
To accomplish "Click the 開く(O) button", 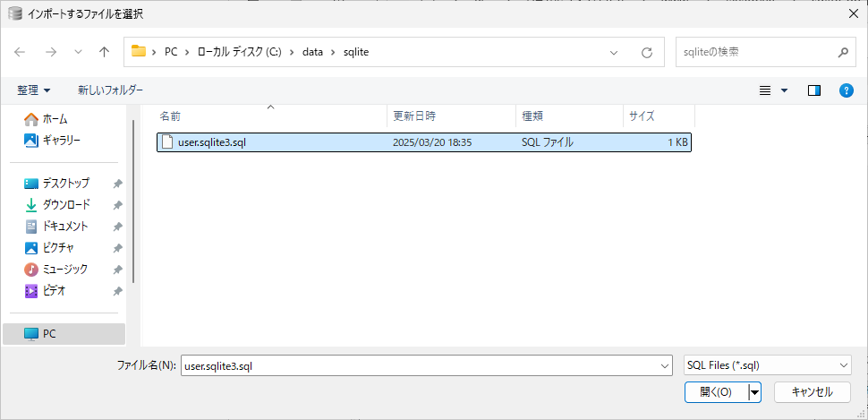I will (716, 392).
